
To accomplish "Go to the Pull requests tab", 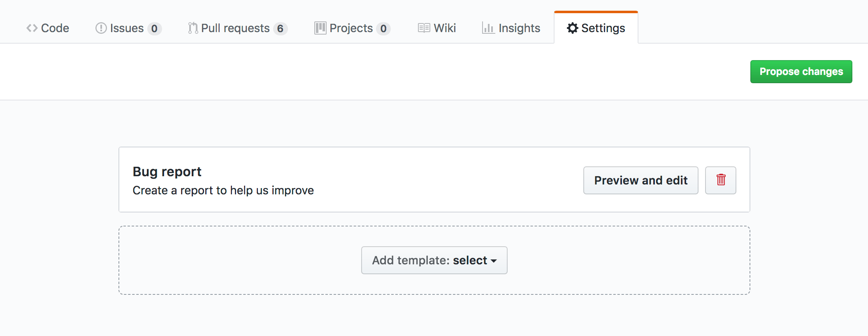I will pos(235,28).
